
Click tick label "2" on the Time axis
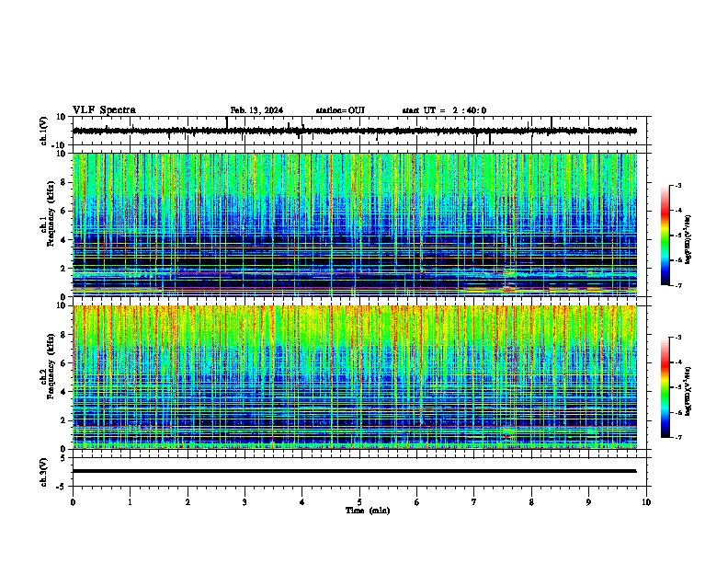[x=188, y=502]
